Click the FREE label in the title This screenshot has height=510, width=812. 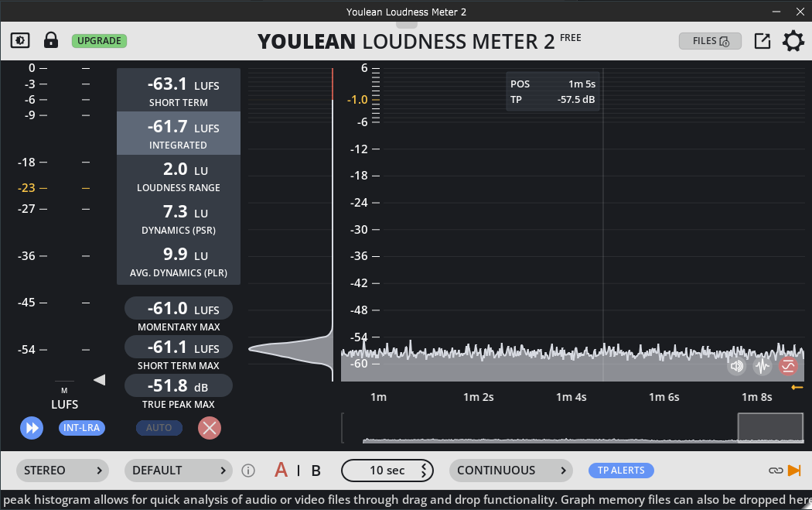[x=571, y=38]
